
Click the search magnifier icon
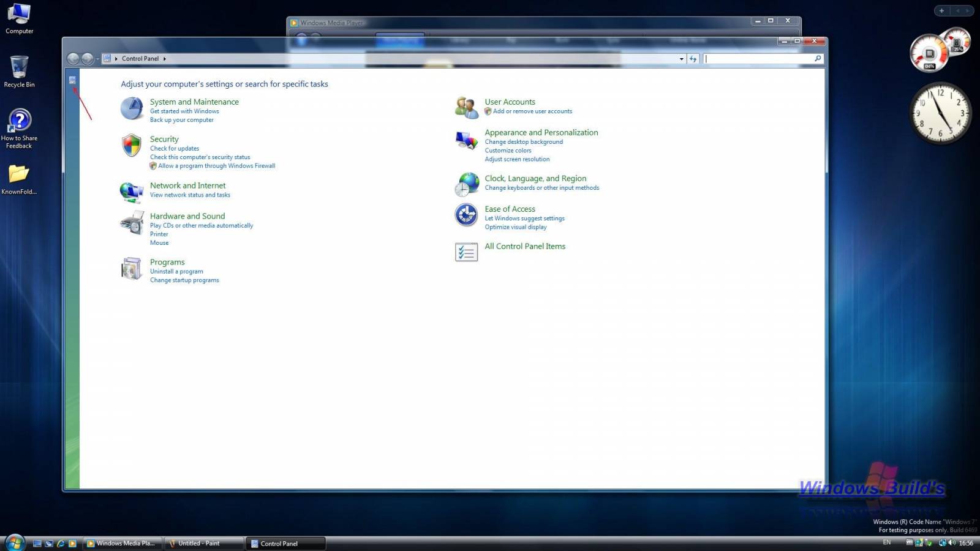pyautogui.click(x=818, y=59)
